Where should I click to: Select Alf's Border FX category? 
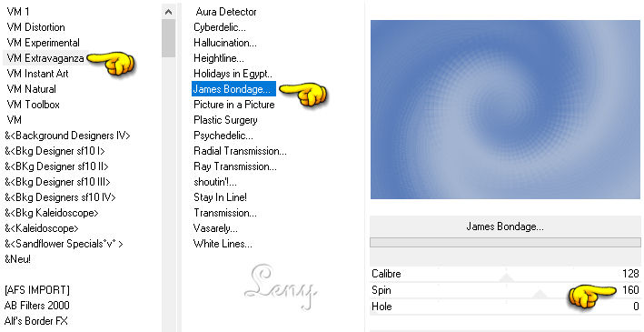click(36, 321)
